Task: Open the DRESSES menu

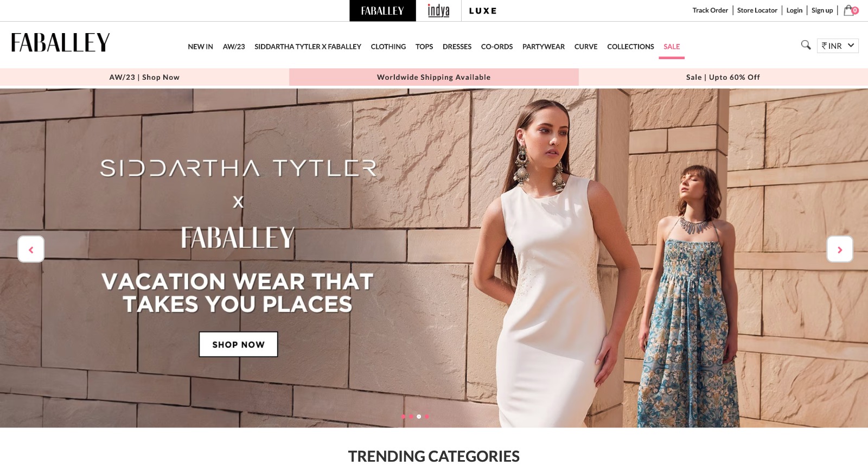Action: tap(457, 47)
